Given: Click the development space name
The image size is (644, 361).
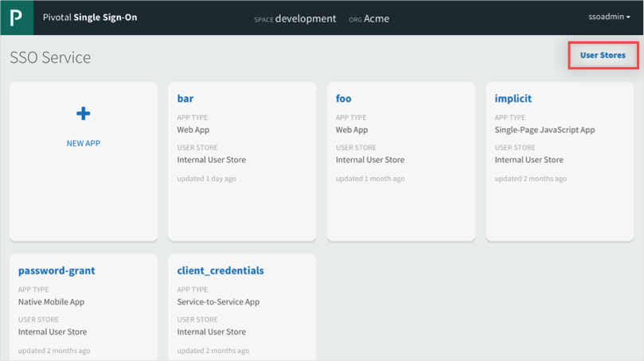Looking at the screenshot, I should coord(306,18).
